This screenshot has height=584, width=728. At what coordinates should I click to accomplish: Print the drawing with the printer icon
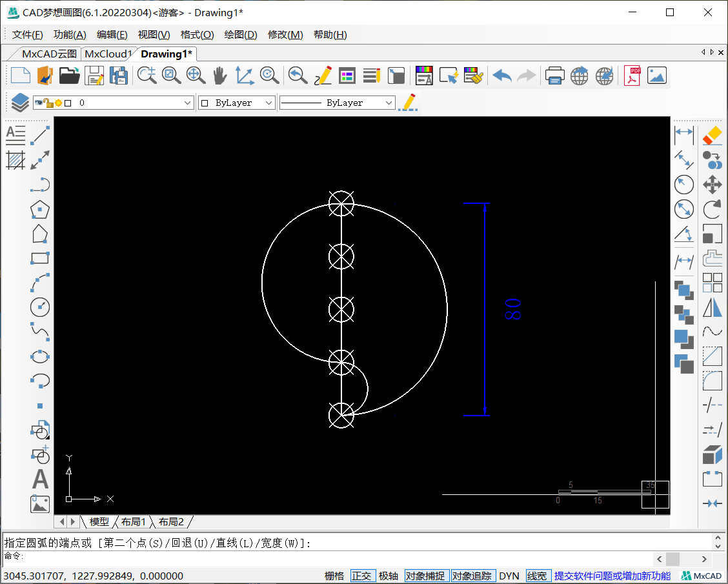click(555, 76)
